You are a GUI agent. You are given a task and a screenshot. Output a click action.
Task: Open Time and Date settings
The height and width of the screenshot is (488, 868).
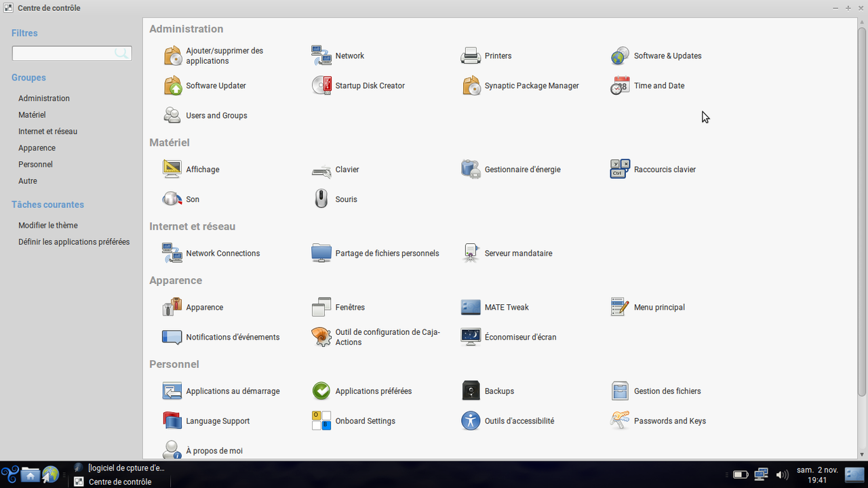click(x=648, y=85)
